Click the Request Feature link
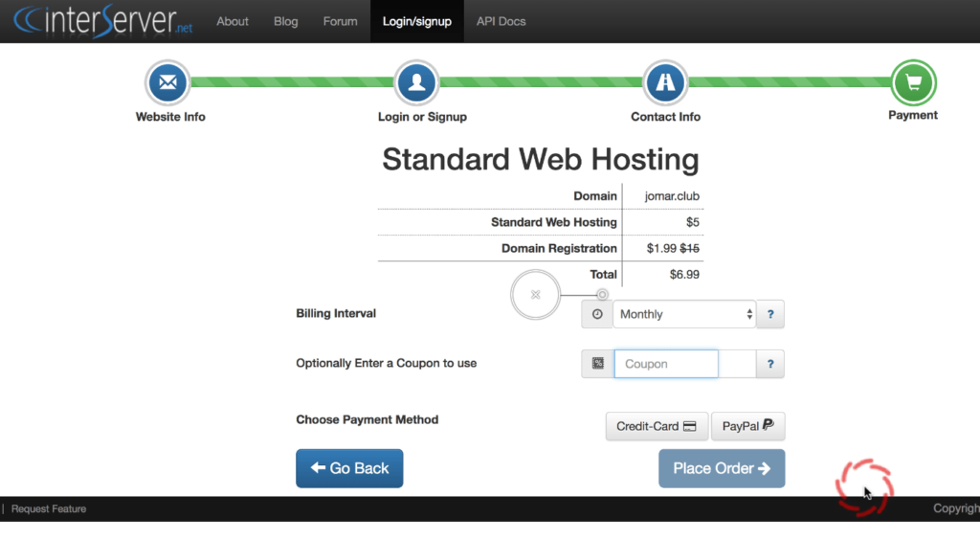 tap(49, 508)
